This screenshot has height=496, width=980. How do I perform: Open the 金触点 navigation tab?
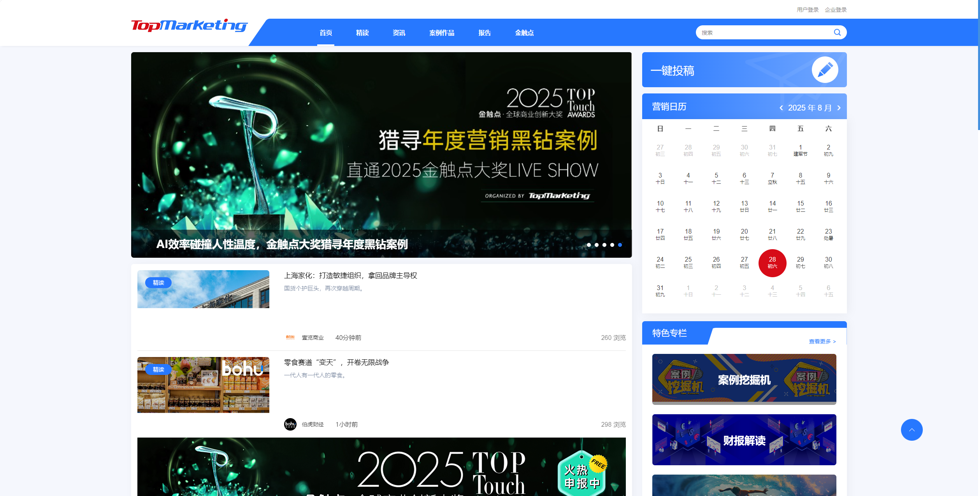point(524,33)
